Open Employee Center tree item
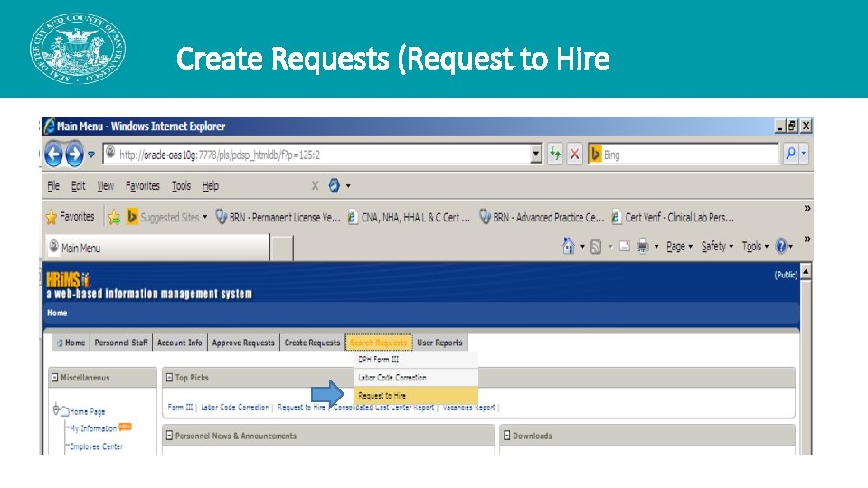868x488 pixels. click(x=97, y=446)
